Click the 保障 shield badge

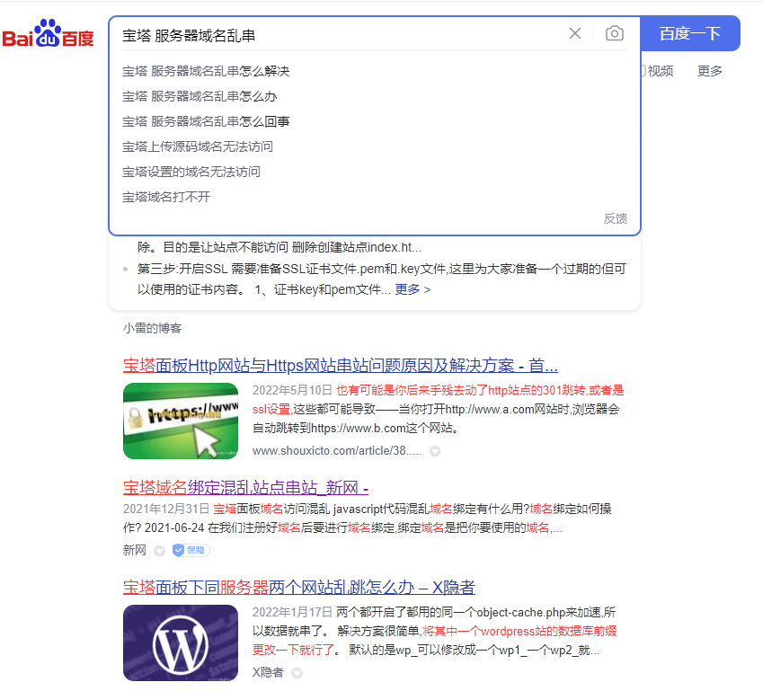pos(191,550)
